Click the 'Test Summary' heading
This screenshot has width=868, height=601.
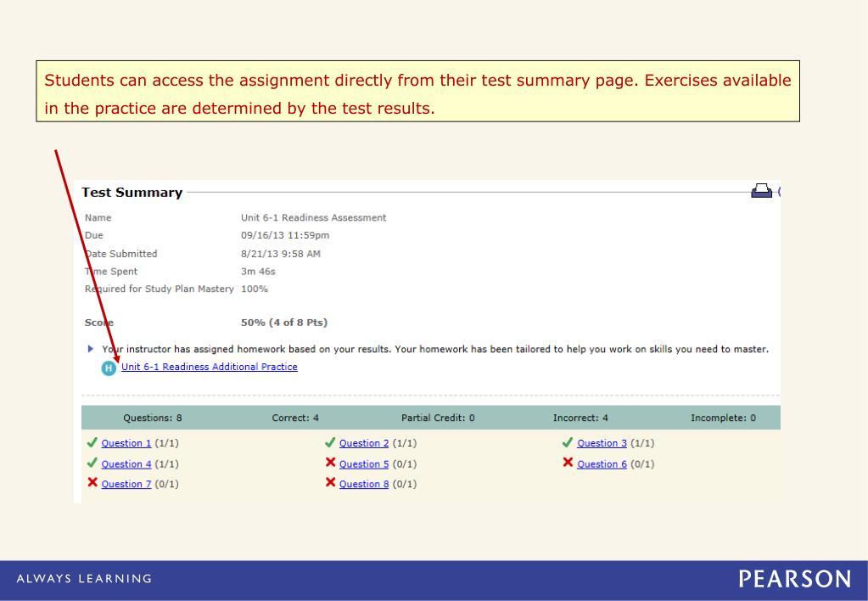[132, 192]
